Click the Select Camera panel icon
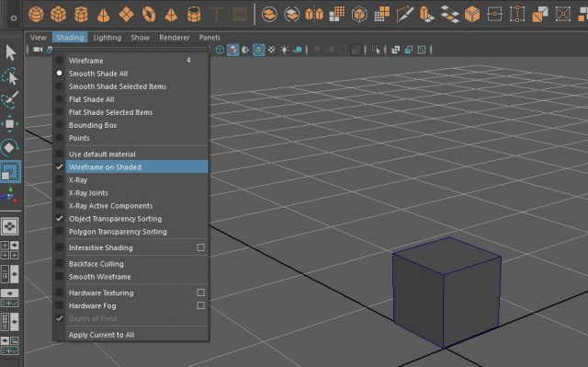The width and height of the screenshot is (588, 367). [38, 50]
